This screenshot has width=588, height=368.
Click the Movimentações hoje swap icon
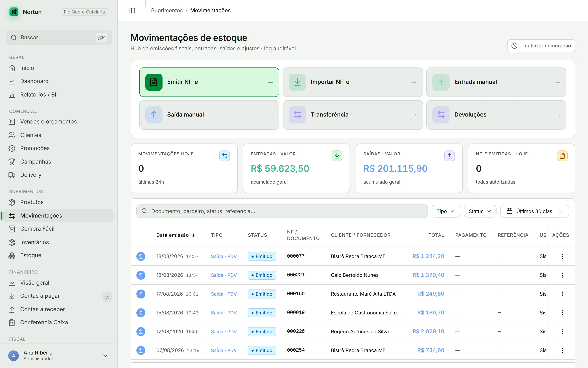coord(225,156)
